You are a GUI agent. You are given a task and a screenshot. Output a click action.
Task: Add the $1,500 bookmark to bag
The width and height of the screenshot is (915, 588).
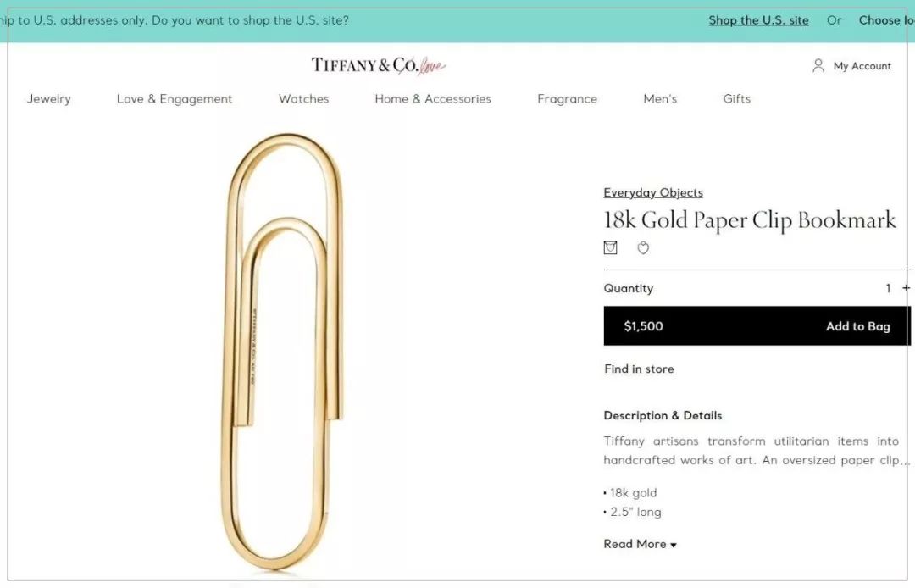[757, 326]
